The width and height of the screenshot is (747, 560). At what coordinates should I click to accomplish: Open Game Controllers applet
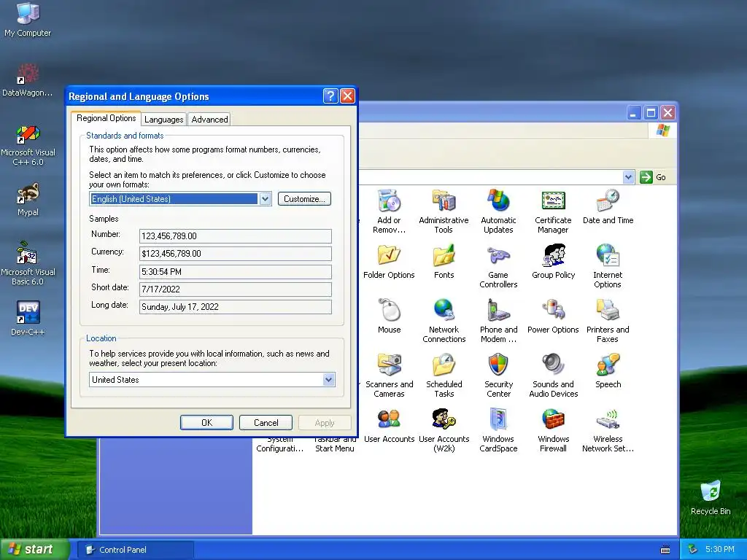pyautogui.click(x=498, y=266)
